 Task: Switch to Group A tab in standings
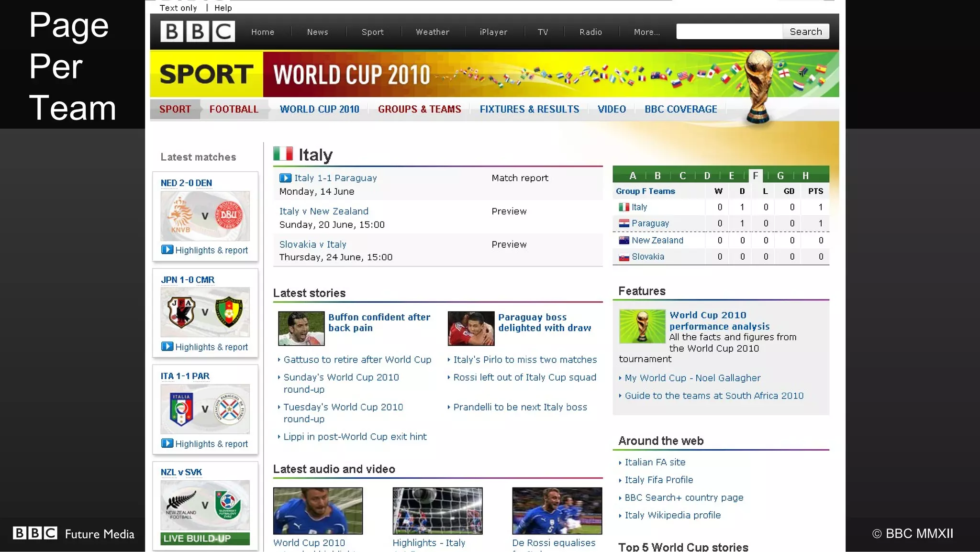pyautogui.click(x=633, y=176)
